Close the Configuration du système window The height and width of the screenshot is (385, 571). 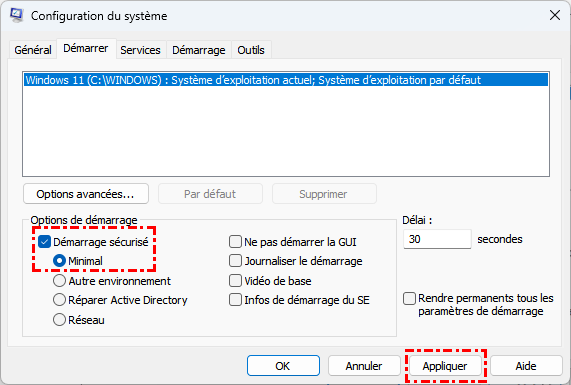[x=555, y=15]
